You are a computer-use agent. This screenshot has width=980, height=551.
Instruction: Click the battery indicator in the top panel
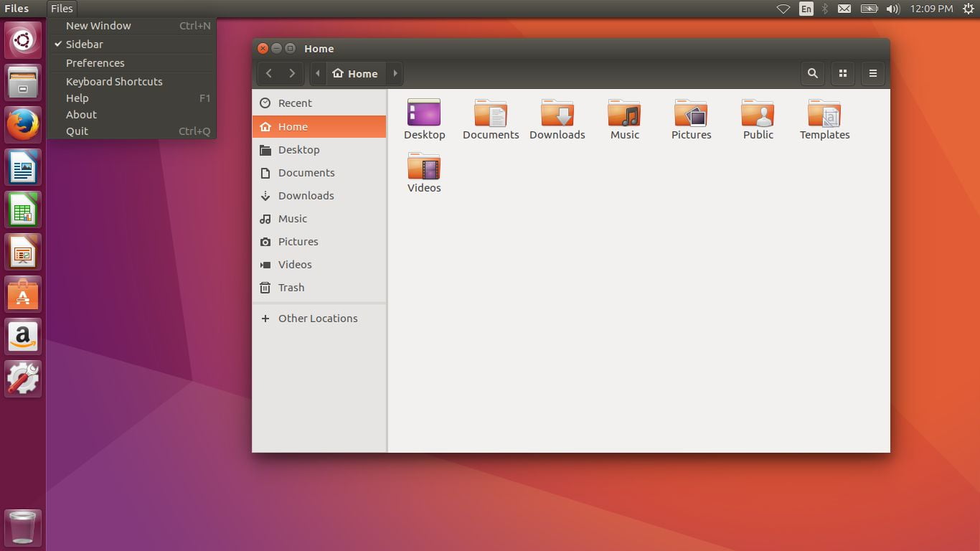click(x=869, y=9)
